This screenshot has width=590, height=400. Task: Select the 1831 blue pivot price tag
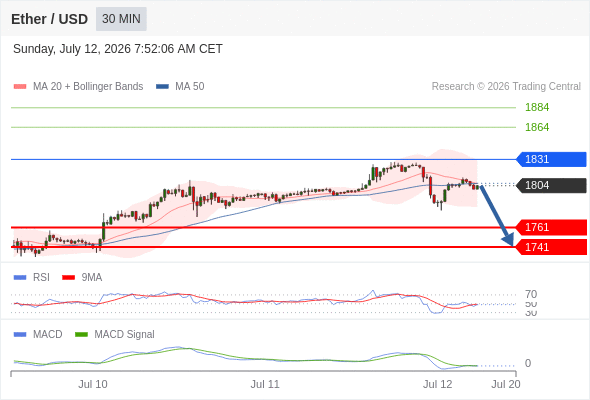point(551,159)
